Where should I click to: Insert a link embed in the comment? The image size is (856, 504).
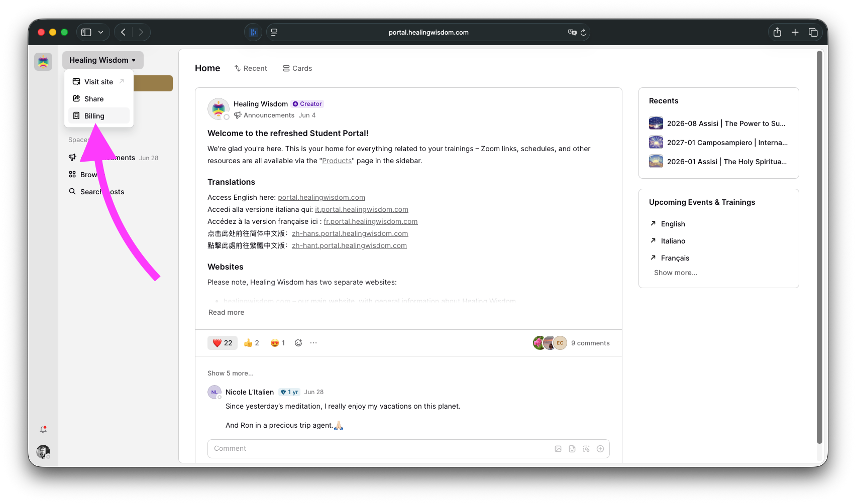point(586,449)
